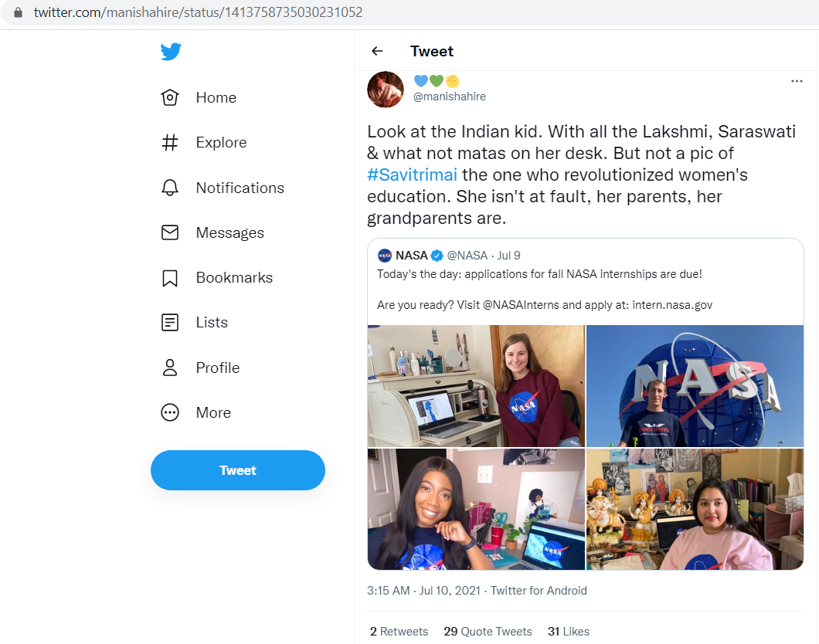Click the 'Are you ready? Visit @NASAInterns' line
Image resolution: width=819 pixels, height=644 pixels.
click(x=545, y=305)
